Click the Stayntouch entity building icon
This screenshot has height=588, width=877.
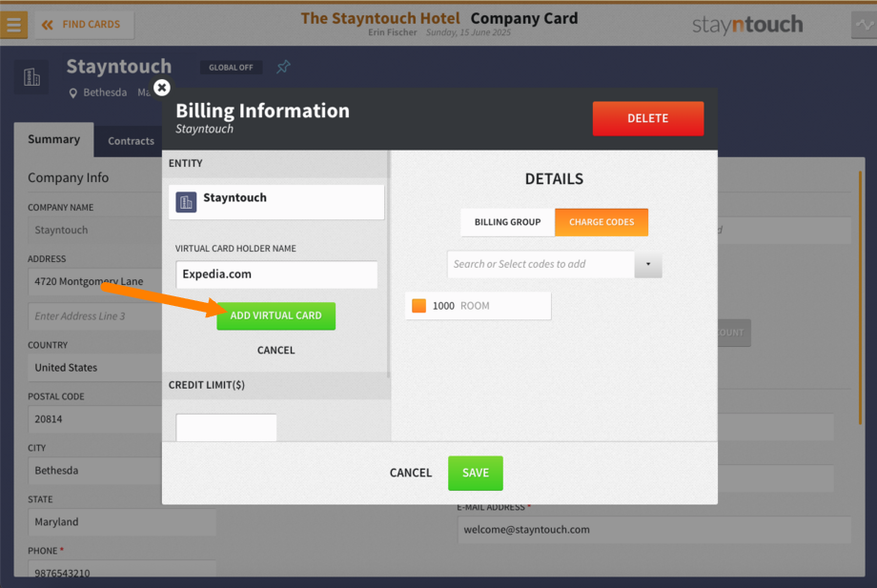(x=186, y=202)
